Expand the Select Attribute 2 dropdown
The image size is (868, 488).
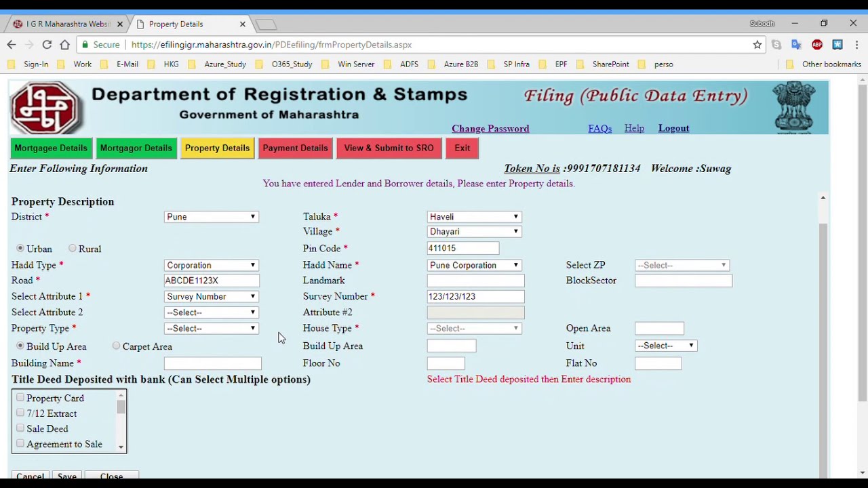click(211, 312)
